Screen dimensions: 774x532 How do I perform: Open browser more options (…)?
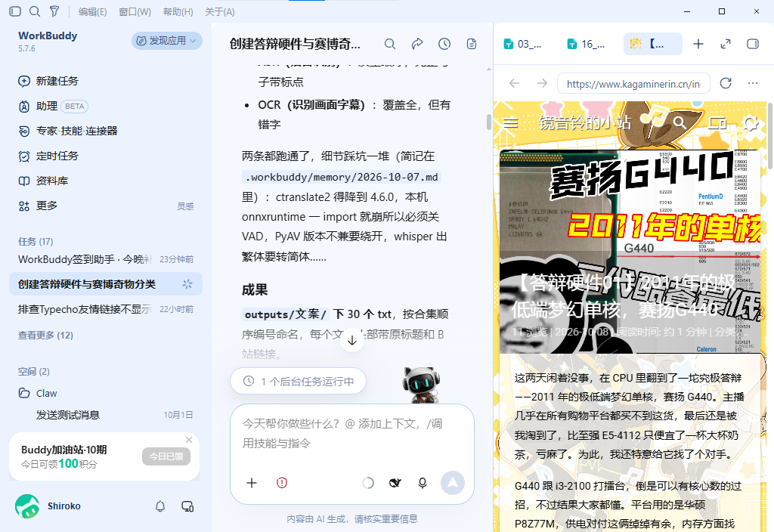[x=753, y=83]
